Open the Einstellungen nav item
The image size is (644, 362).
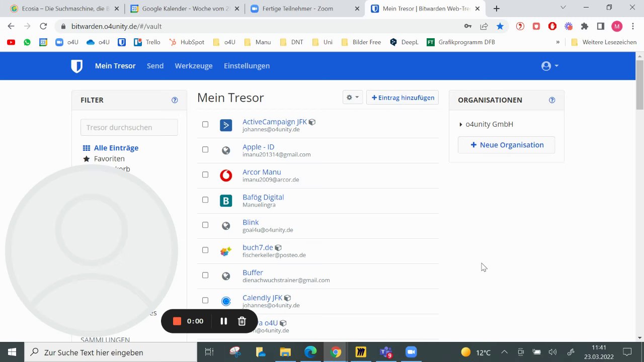click(247, 66)
